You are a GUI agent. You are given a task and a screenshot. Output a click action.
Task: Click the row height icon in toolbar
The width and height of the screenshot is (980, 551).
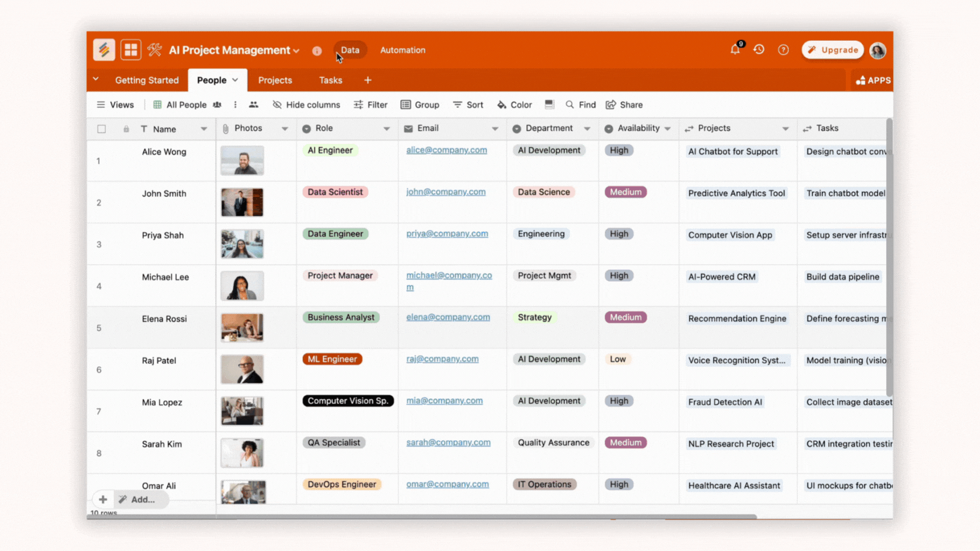click(x=549, y=104)
